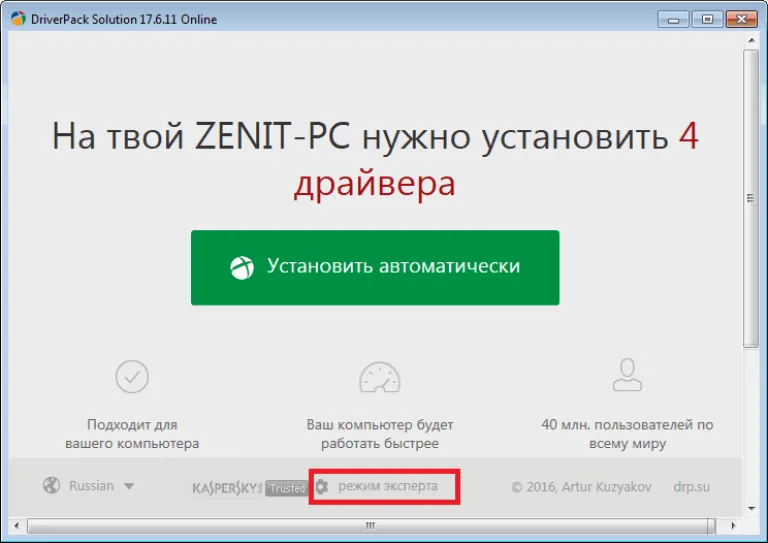Click the vertical scrollbar up arrow
This screenshot has width=768, height=543.
coord(751,40)
